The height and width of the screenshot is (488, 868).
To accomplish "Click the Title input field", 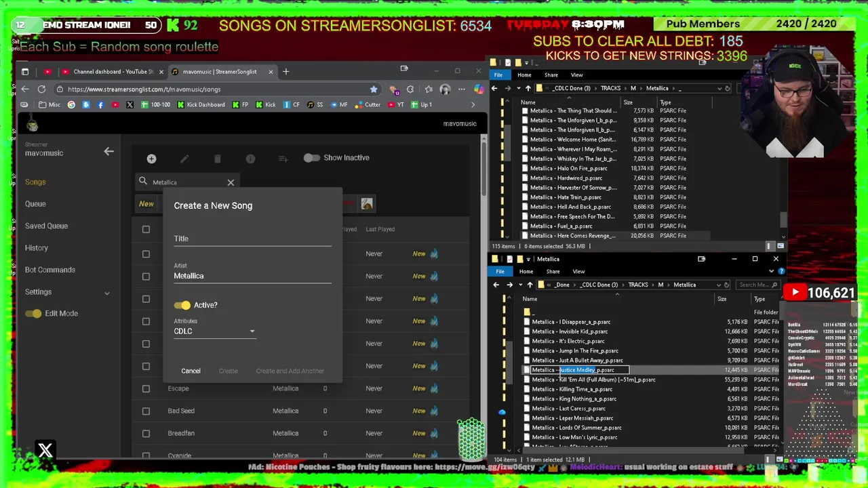I will click(252, 239).
